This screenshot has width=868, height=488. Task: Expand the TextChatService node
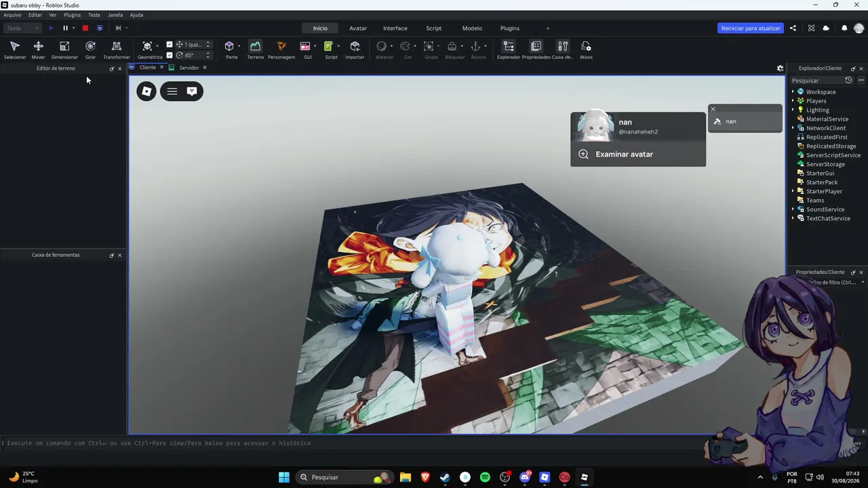(793, 218)
